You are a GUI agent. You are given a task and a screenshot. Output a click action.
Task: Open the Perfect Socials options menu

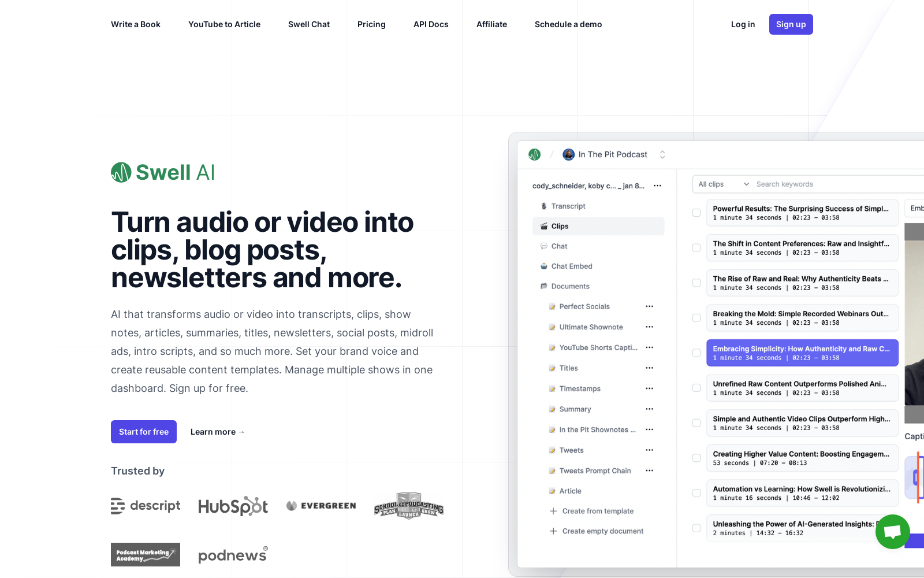(x=650, y=306)
